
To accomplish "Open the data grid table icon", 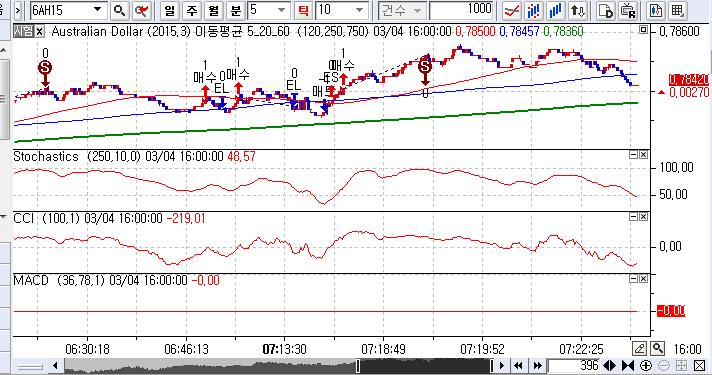I will pos(677,10).
